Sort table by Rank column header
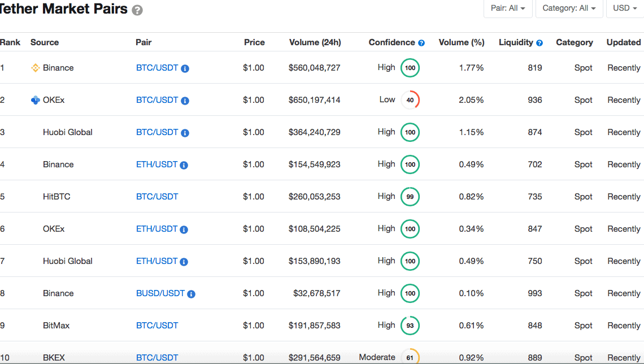The image size is (644, 364). tap(10, 42)
